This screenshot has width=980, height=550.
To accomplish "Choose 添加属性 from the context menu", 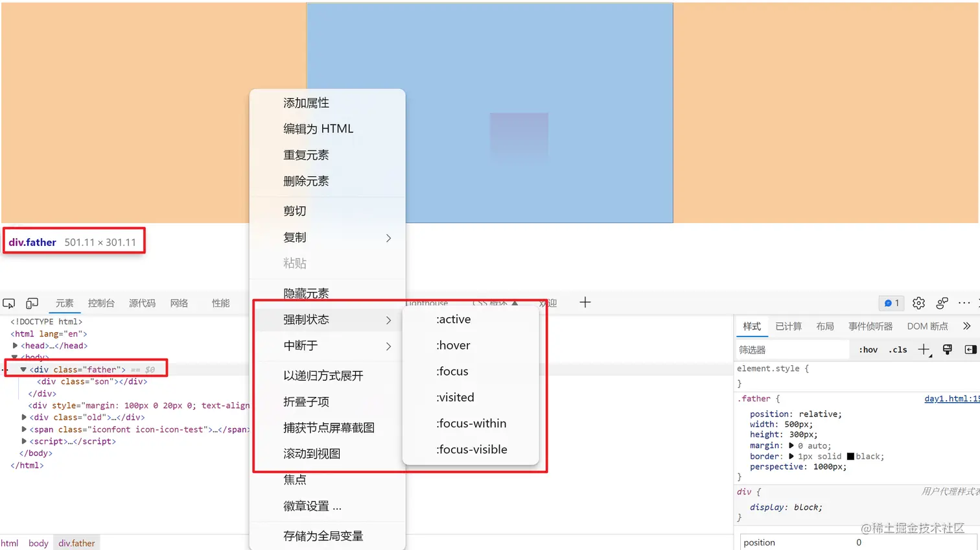I will [327, 103].
